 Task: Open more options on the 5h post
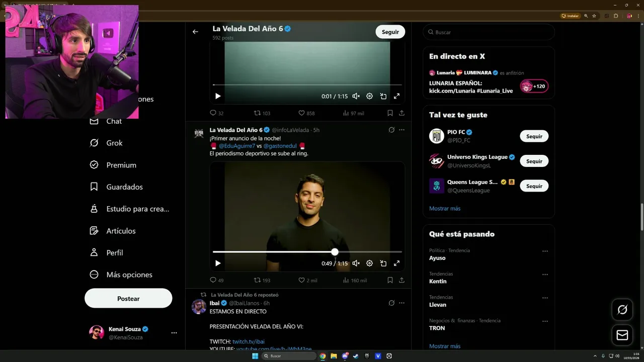[x=401, y=130]
